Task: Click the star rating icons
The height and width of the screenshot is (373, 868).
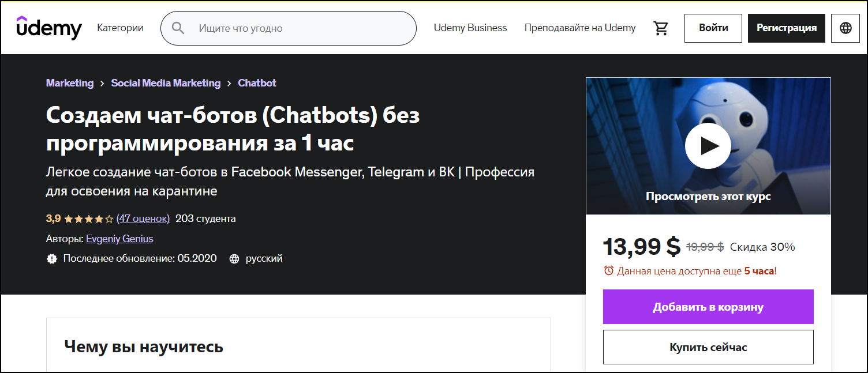Action: click(88, 219)
